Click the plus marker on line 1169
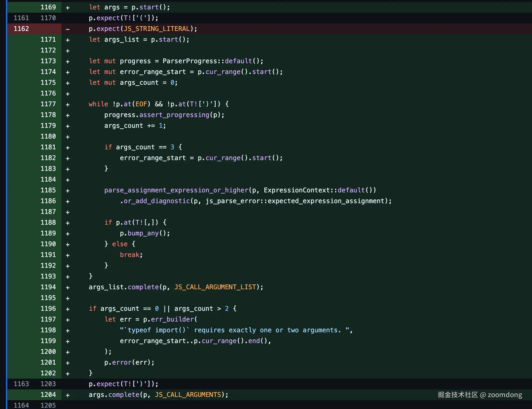 click(x=68, y=8)
